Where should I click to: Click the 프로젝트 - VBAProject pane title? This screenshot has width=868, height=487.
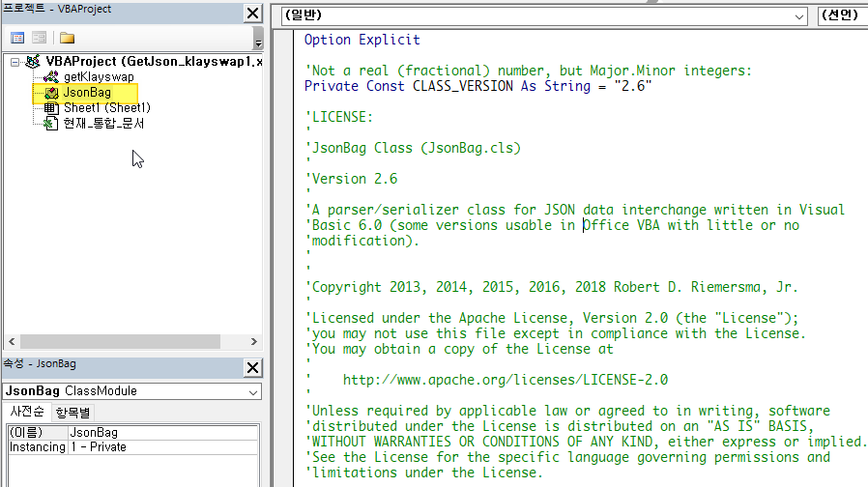[x=57, y=9]
